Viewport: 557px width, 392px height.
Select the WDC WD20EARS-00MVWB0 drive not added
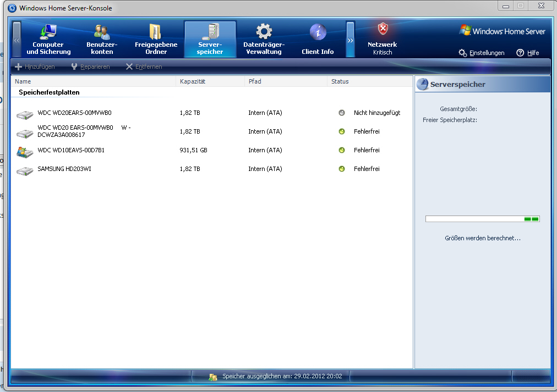point(74,113)
